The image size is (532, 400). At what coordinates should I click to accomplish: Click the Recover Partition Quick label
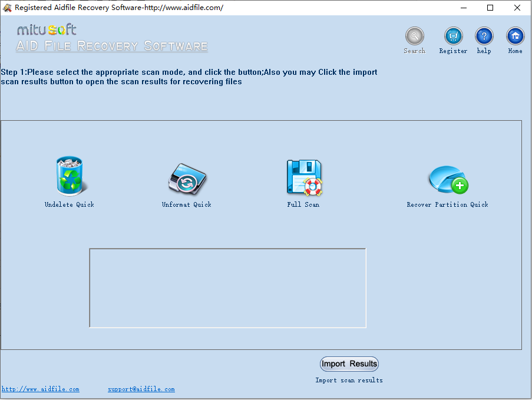tap(447, 204)
